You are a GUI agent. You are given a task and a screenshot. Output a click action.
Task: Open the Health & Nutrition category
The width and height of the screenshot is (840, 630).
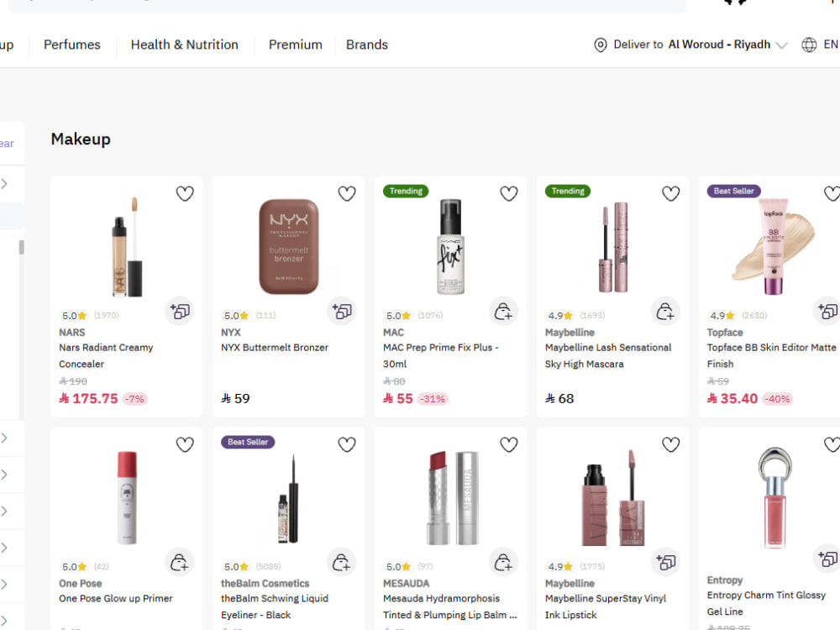click(x=184, y=45)
